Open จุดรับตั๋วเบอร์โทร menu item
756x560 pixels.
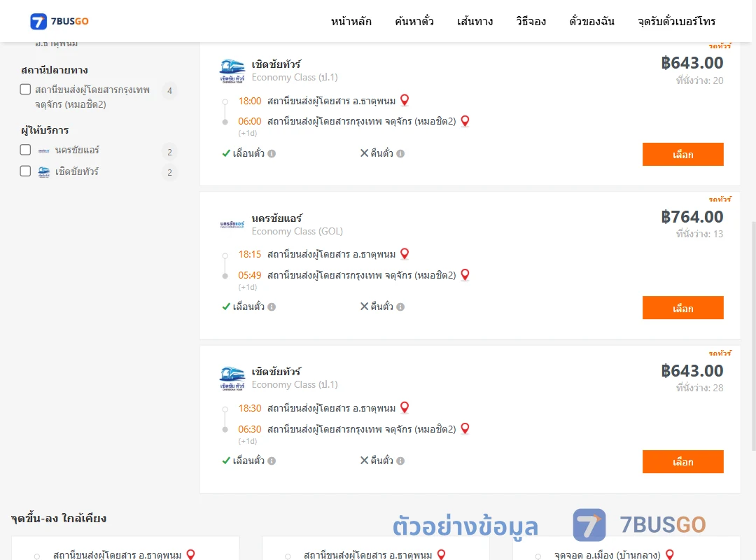(x=676, y=21)
